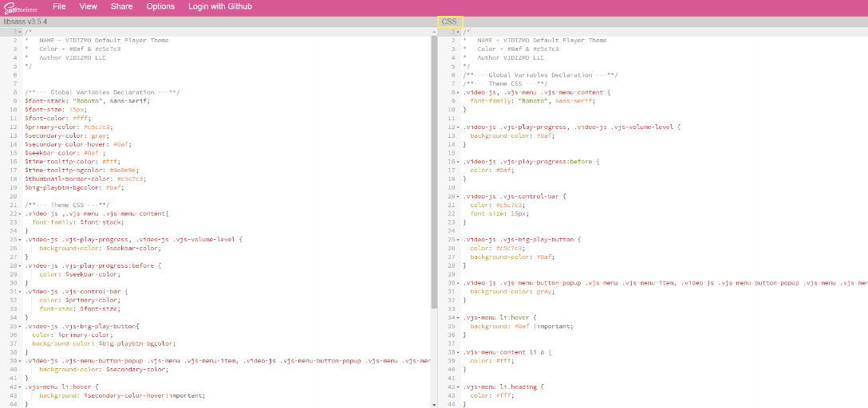Collapse the .vjs-control-bar block at Sass line 31

tap(20, 291)
